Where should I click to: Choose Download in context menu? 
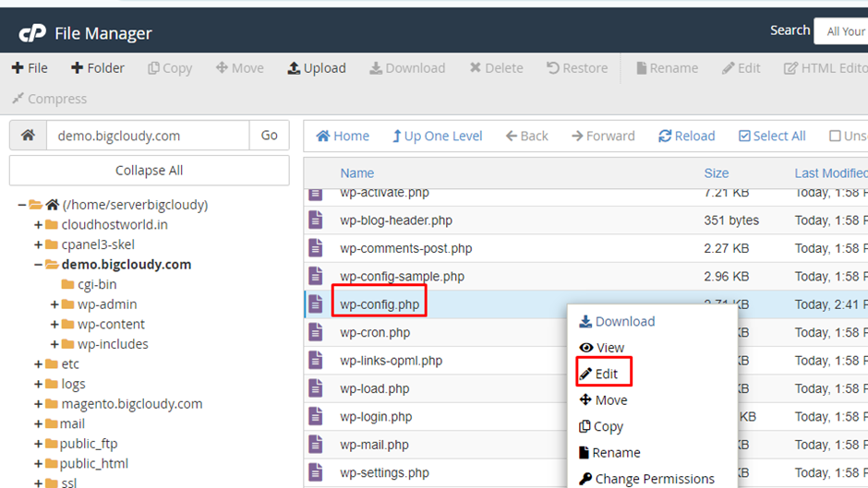pos(617,321)
